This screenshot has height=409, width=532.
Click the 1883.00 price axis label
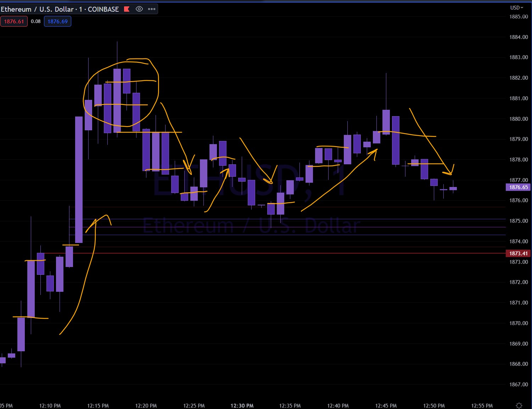(519, 57)
